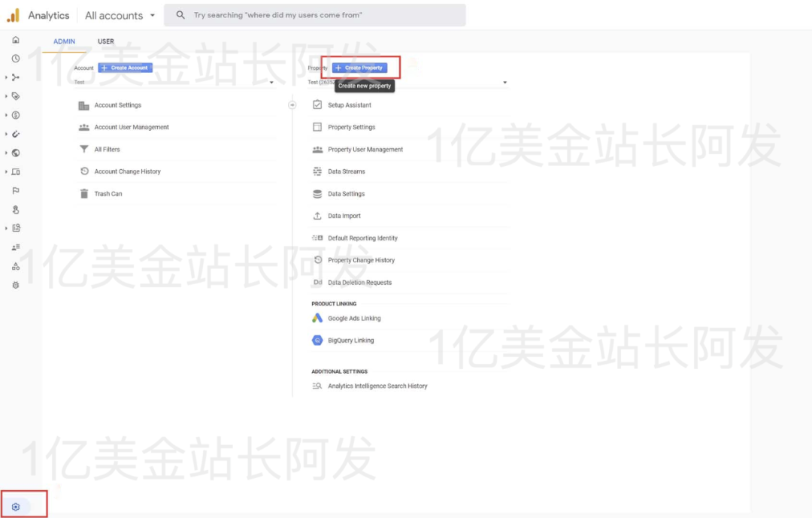Switch to the USER tab
This screenshot has width=812, height=518.
(106, 41)
